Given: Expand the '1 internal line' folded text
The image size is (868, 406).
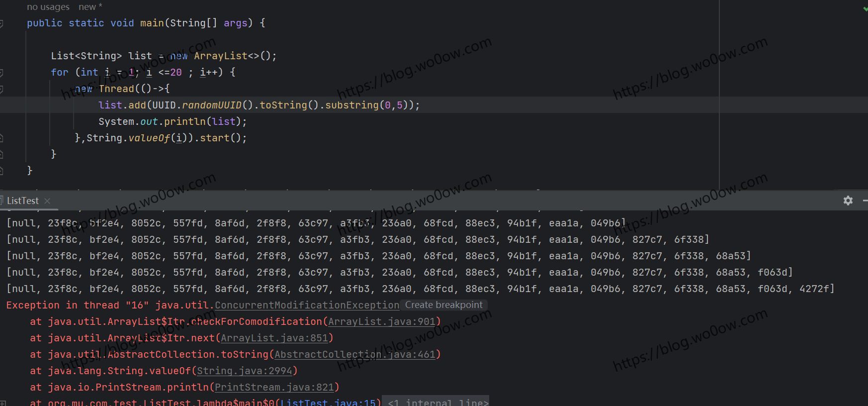Looking at the screenshot, I should tap(437, 403).
